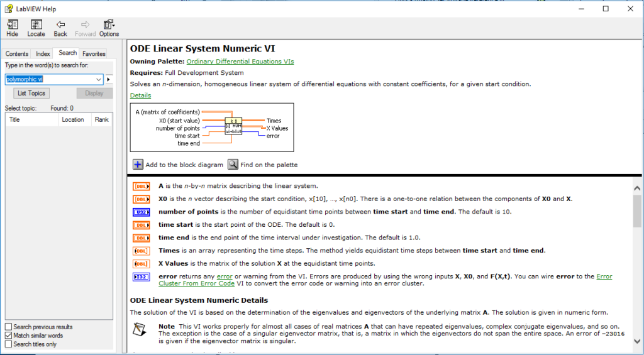
Task: Open the Favorites tab
Action: (94, 54)
